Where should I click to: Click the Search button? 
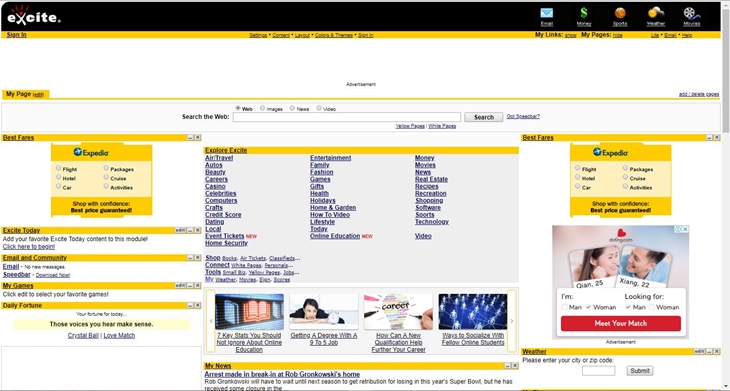[483, 117]
